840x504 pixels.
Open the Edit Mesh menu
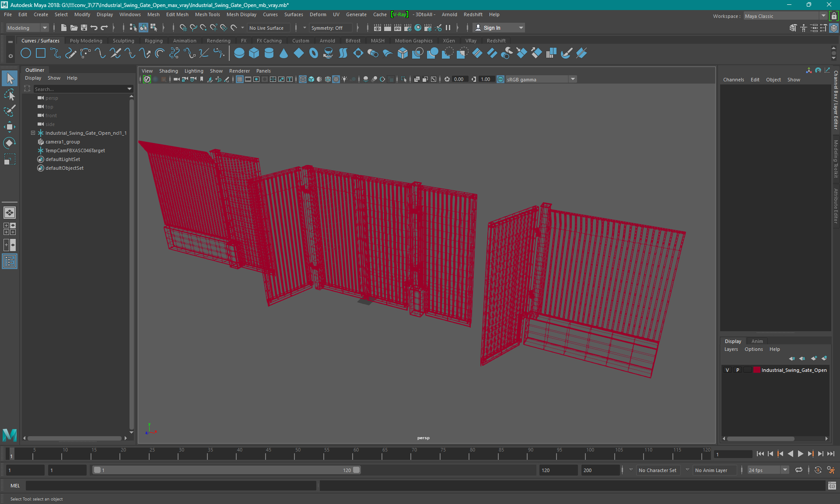coord(177,14)
